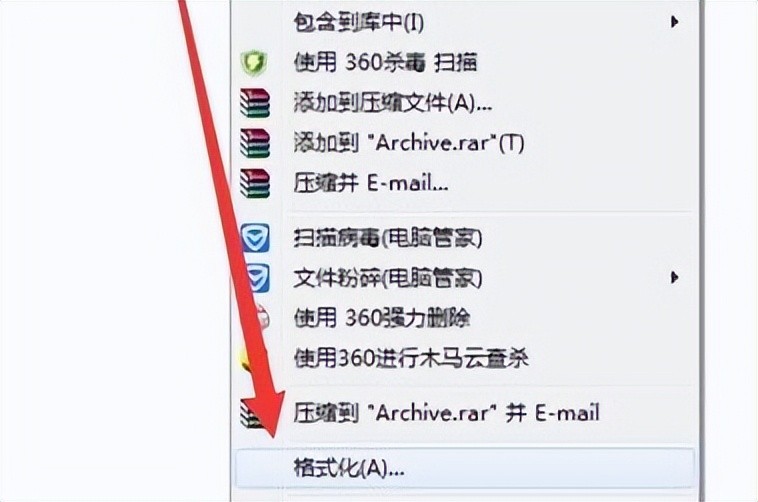Click the highlighted 格式化(A)... item
The height and width of the screenshot is (502, 758).
pyautogui.click(x=465, y=468)
